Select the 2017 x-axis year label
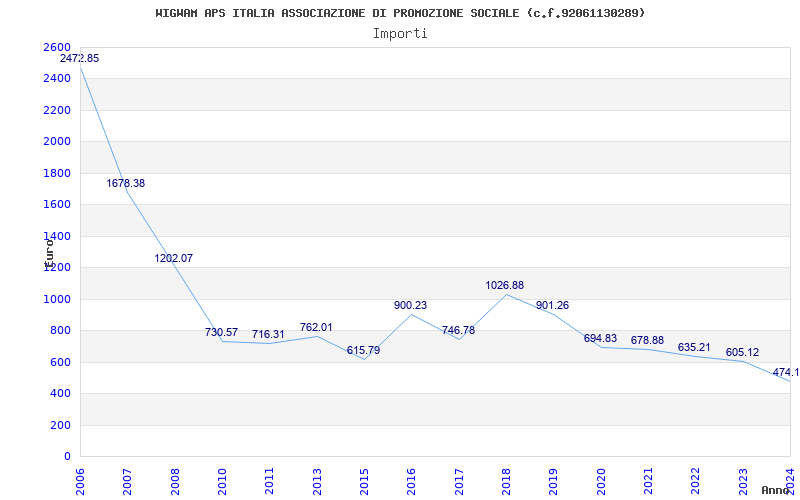This screenshot has width=800, height=500. pyautogui.click(x=459, y=481)
